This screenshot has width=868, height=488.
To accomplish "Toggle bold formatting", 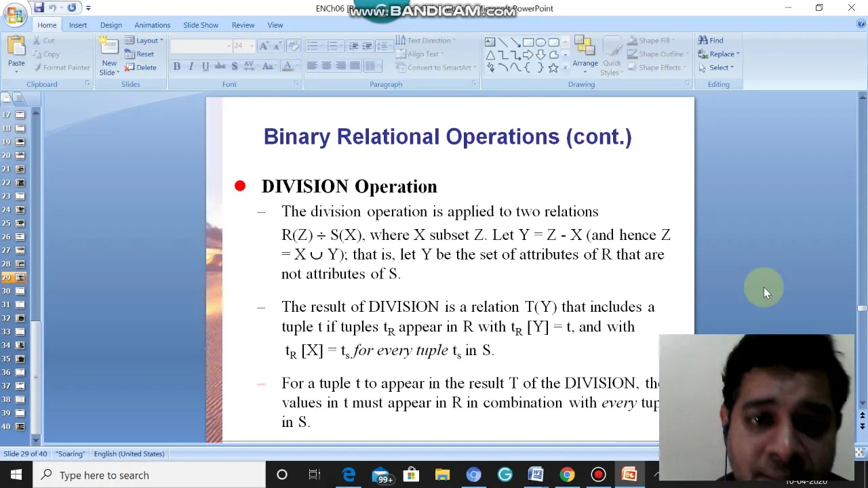I will (176, 66).
